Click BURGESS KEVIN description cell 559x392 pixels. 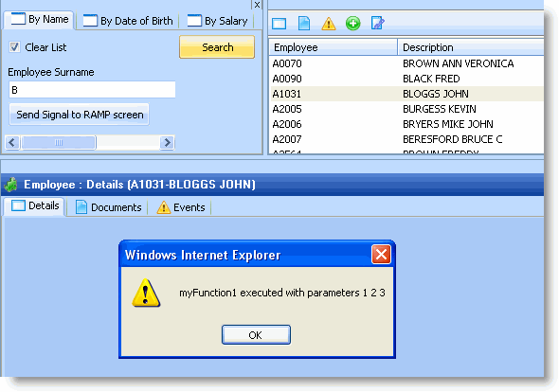pyautogui.click(x=440, y=109)
